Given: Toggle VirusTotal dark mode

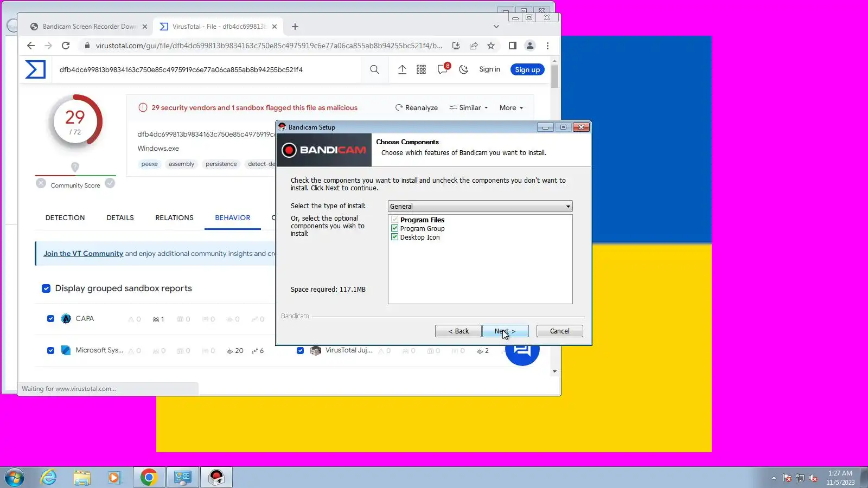Looking at the screenshot, I should tap(463, 69).
